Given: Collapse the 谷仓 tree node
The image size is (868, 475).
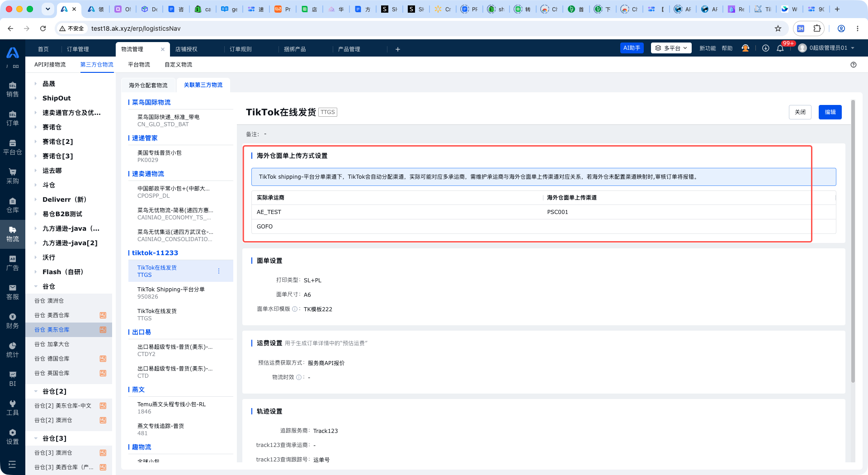Looking at the screenshot, I should point(36,286).
